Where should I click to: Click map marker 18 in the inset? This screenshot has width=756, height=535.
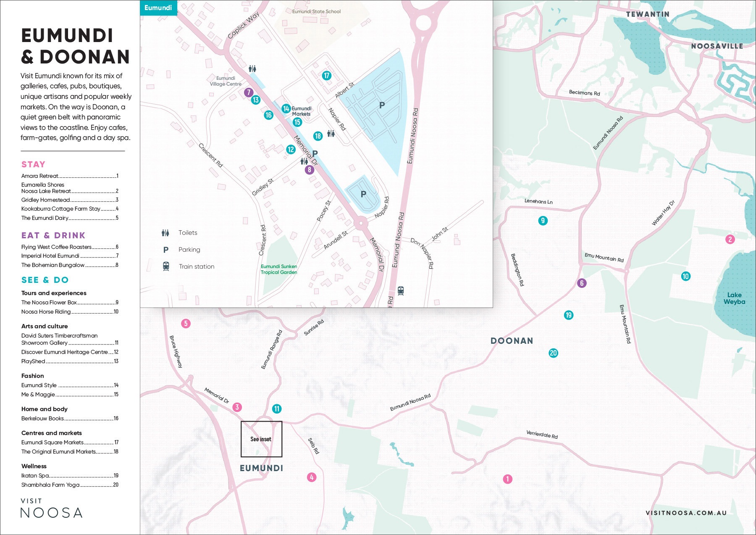click(318, 136)
